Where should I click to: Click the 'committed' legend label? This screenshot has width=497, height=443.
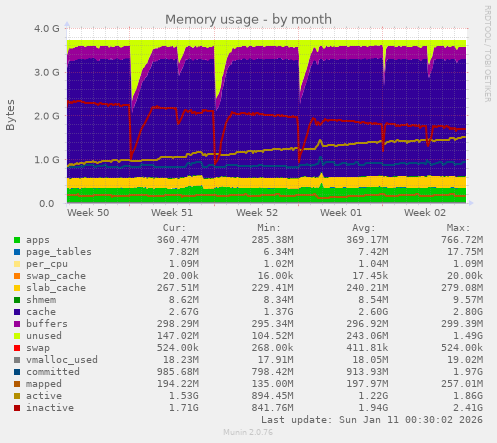click(x=53, y=372)
